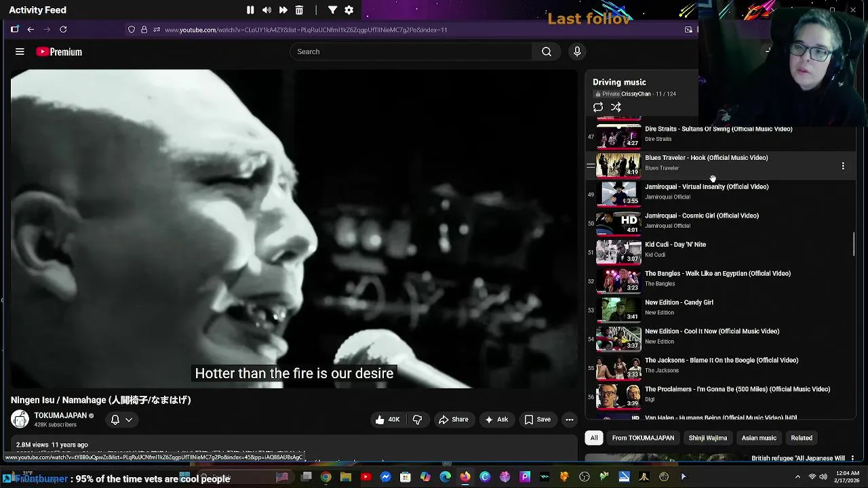Screen dimensions: 868x488
Task: Click the search magnifier button
Action: [547, 52]
